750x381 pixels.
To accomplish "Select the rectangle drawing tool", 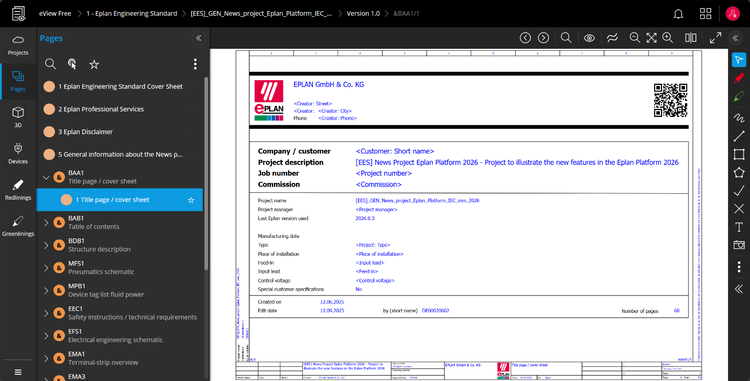I will point(739,154).
